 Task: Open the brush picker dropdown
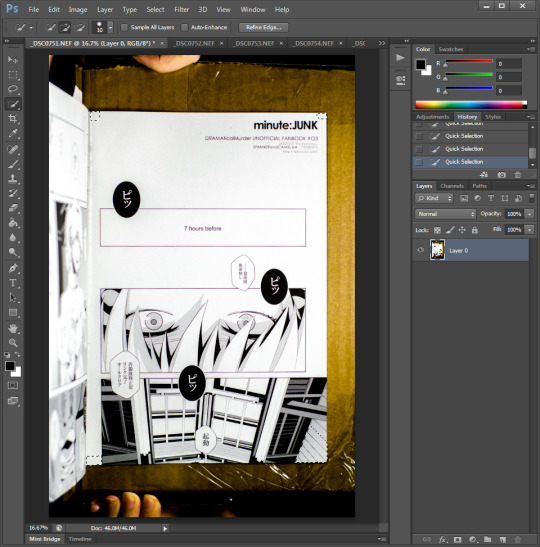click(x=111, y=27)
